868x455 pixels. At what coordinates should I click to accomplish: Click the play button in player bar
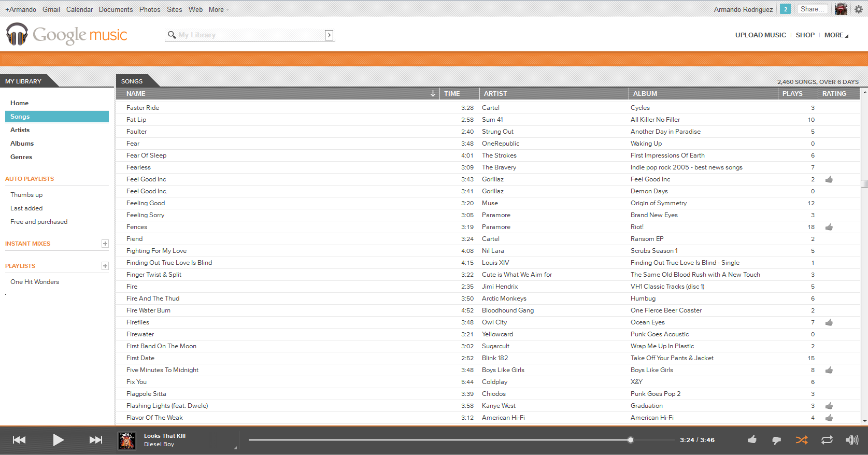(x=58, y=440)
